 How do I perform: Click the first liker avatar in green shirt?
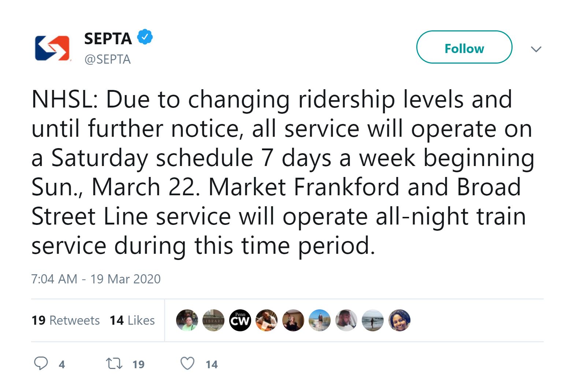187,320
